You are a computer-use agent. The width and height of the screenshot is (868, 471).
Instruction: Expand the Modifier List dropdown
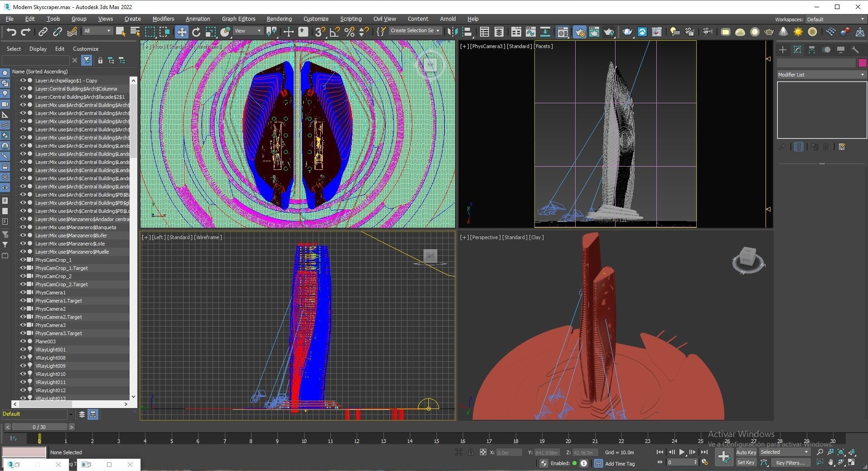[821, 75]
